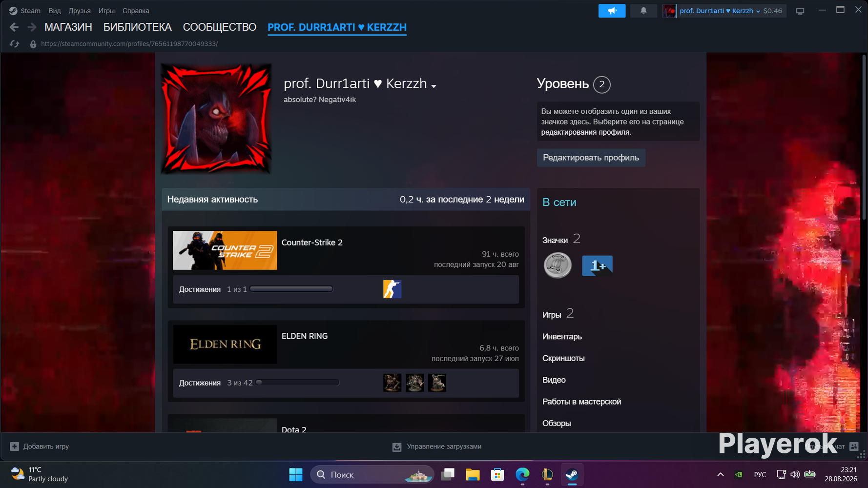The image size is (868, 488).
Task: Click the Windows taskbar Поиск search box
Action: pos(372,474)
